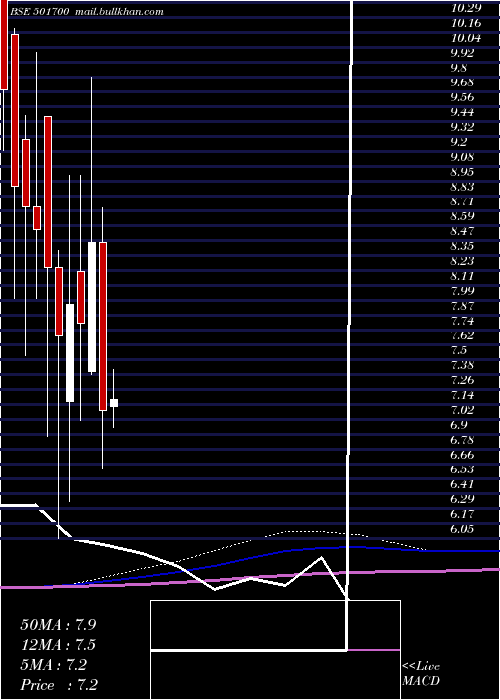Click the 10.29 price axis label

coord(466,8)
